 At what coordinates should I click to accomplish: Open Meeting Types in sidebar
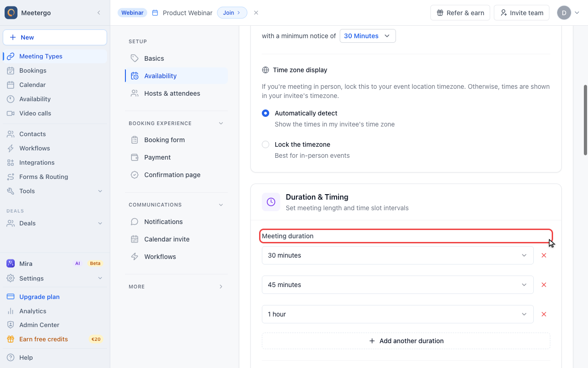[55, 56]
